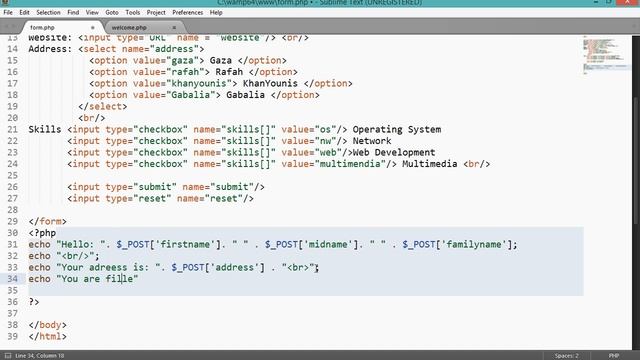Click the ?> closing tag

34,302
